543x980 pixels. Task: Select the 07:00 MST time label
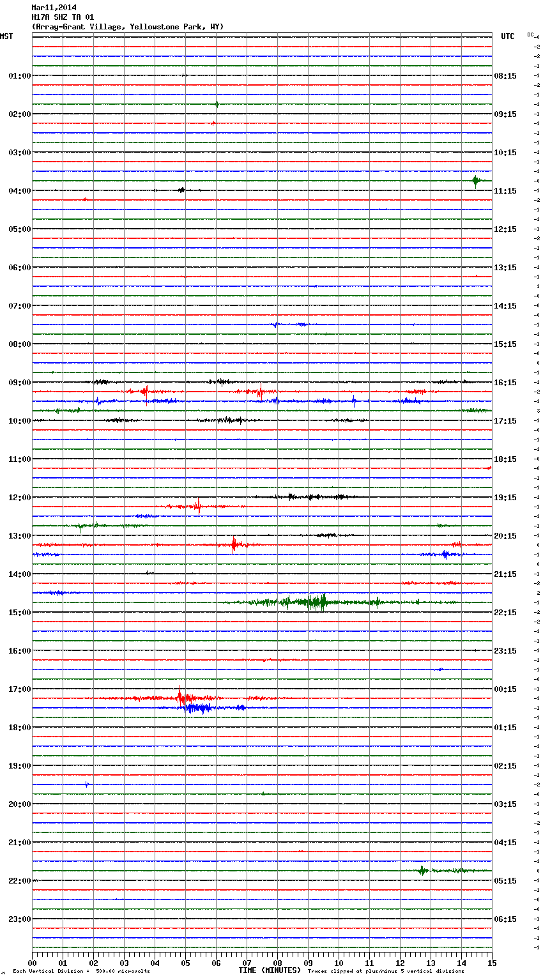point(19,306)
